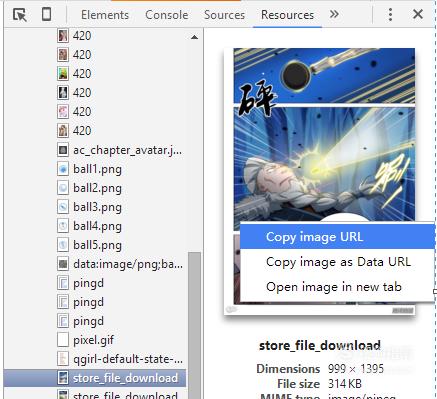Choose Copy image as Data URL
437x399 pixels.
tap(337, 262)
